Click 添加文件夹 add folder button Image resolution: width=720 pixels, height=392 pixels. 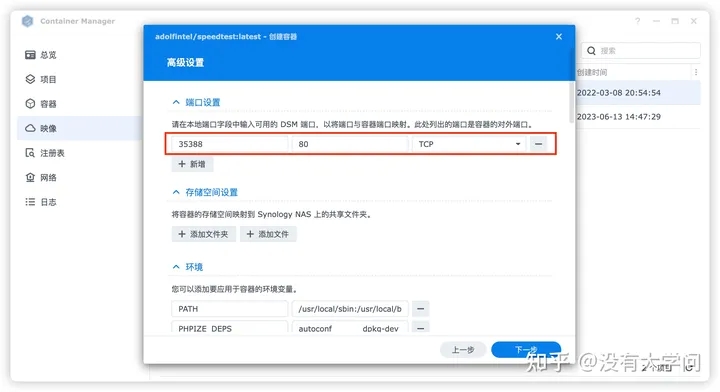tap(204, 234)
